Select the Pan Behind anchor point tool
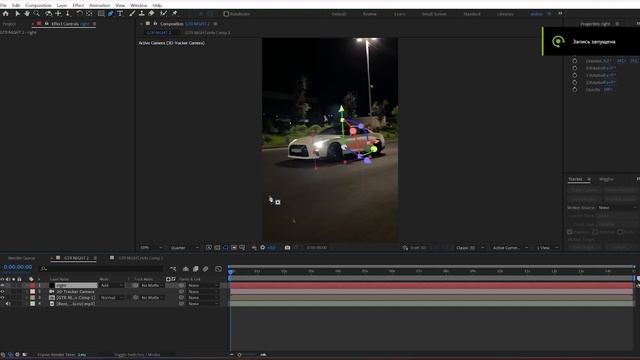This screenshot has height=360, width=640. [x=89, y=13]
